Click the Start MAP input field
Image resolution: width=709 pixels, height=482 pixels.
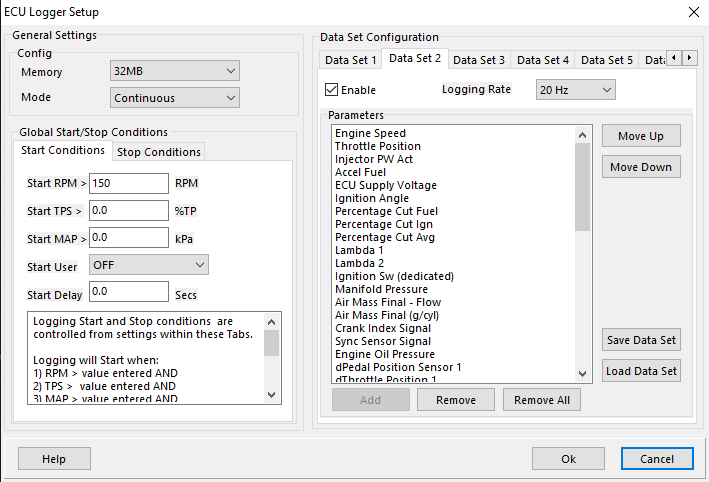129,237
